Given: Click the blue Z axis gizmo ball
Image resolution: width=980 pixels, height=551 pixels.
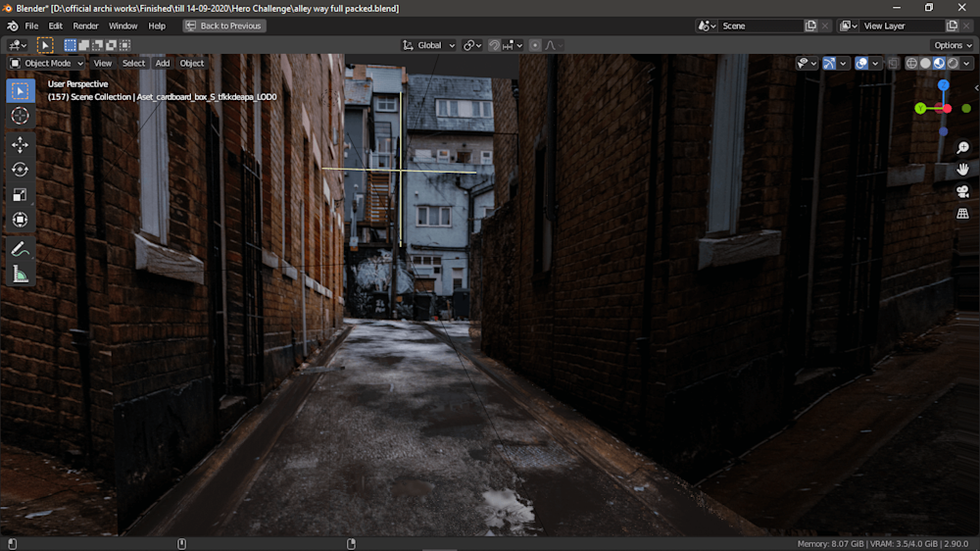Looking at the screenshot, I should coord(943,84).
